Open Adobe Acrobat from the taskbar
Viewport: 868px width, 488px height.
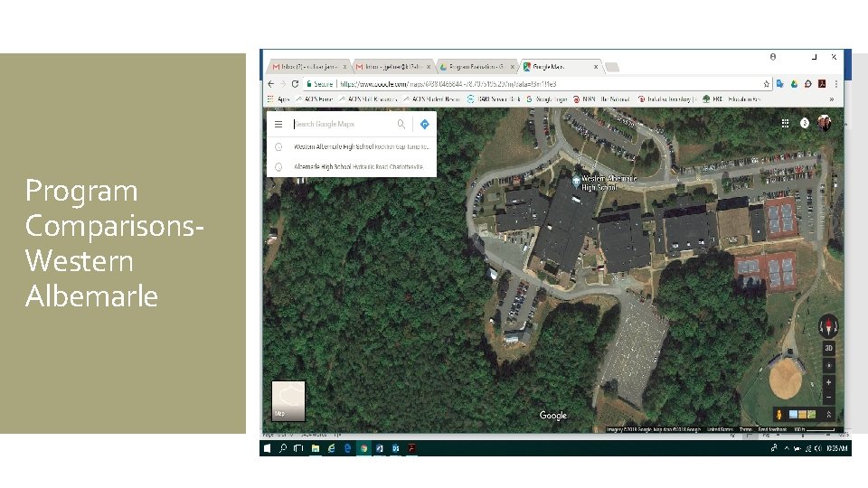coord(412,448)
